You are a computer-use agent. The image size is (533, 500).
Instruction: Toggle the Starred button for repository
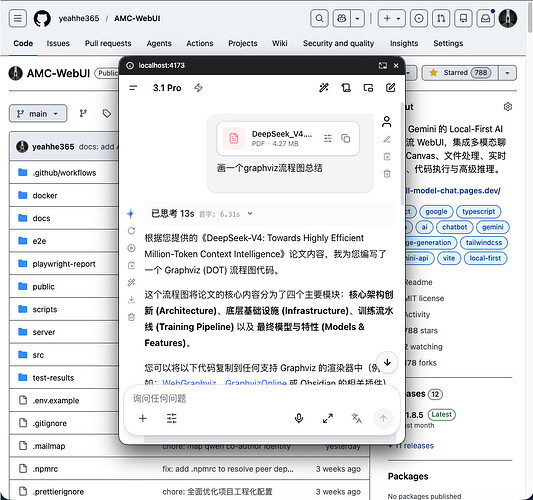[x=460, y=73]
